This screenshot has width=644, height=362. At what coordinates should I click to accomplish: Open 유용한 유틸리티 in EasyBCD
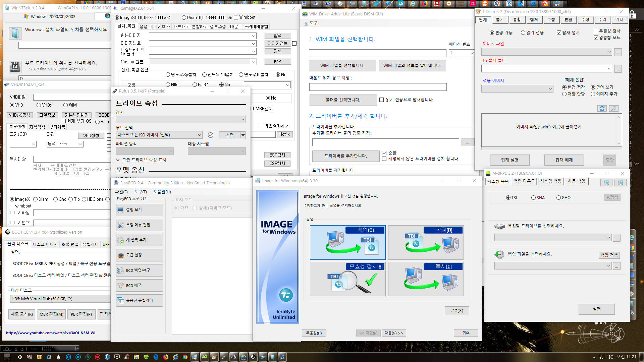140,300
